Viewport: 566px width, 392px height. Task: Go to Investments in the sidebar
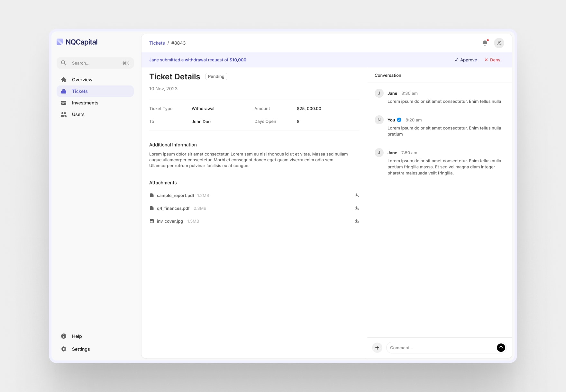point(95,103)
